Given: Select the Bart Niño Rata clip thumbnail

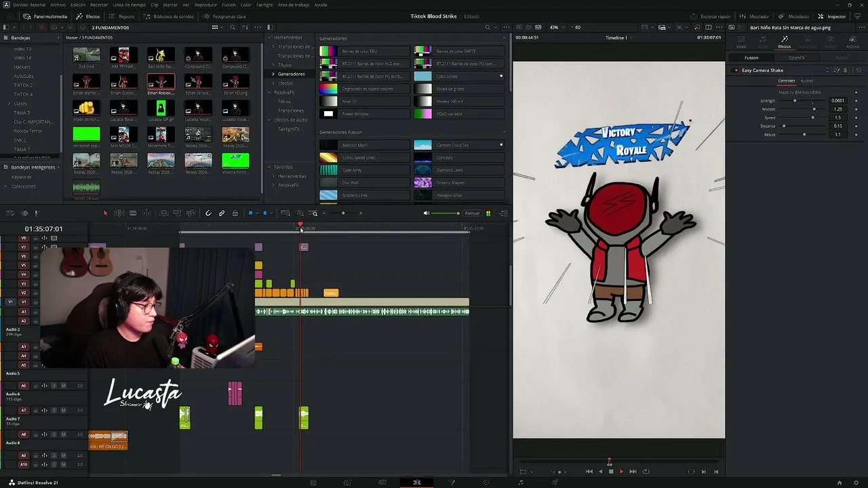Looking at the screenshot, I should click(161, 55).
